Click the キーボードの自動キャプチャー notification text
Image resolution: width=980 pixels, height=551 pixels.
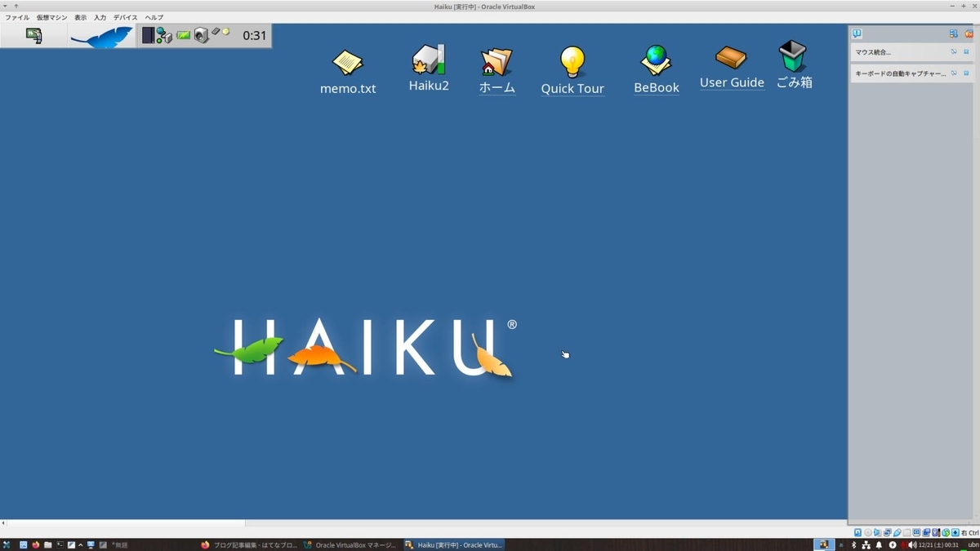tap(901, 73)
